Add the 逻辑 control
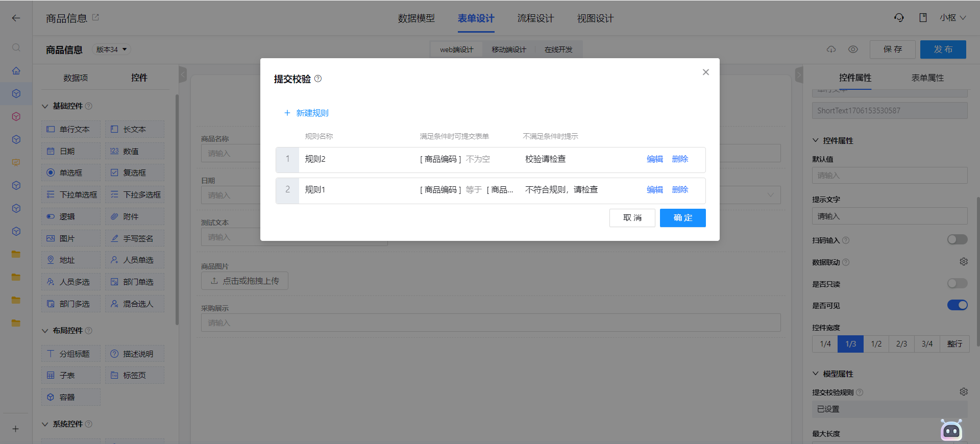This screenshot has width=980, height=444. pos(71,216)
